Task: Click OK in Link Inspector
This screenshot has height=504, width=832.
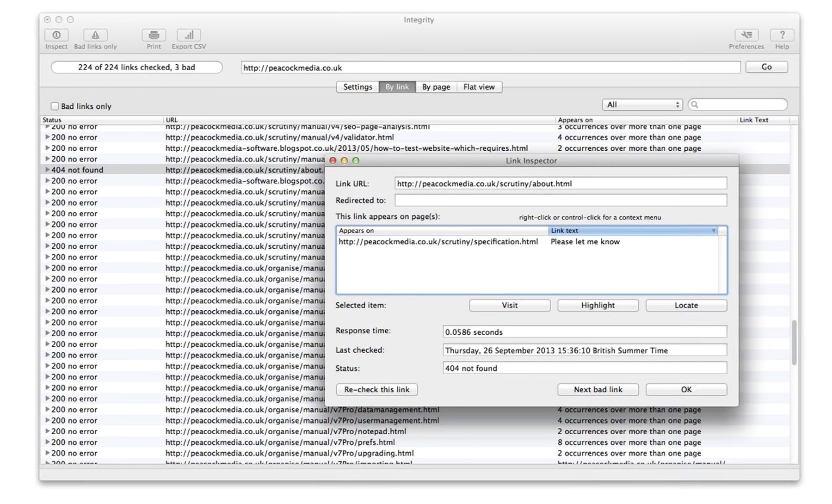Action: coord(686,390)
